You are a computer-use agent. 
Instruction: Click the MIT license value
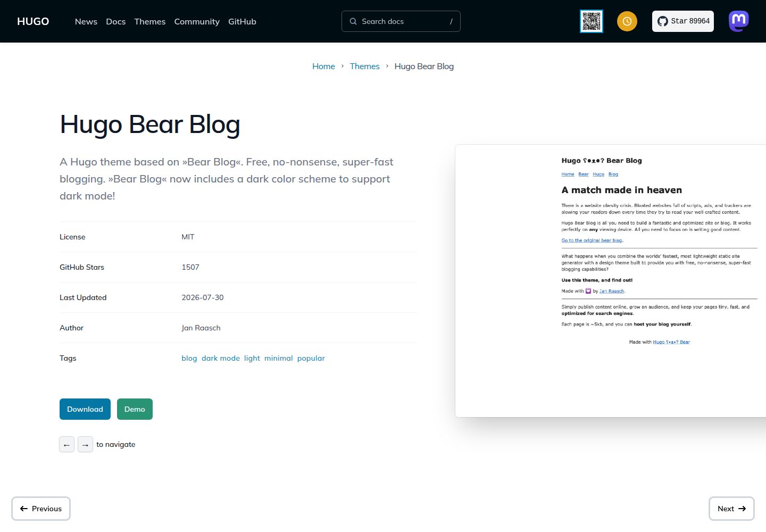pos(188,237)
